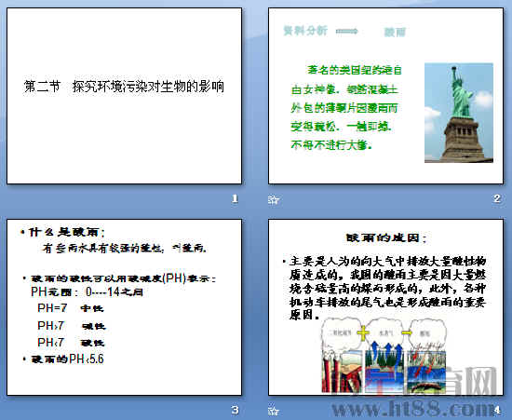Screen dimensions: 512x420
Task: Click slide number 1 label
Action: [x=235, y=198]
